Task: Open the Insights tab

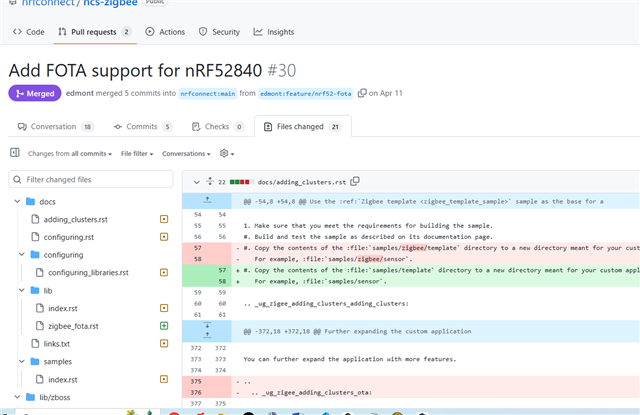Action: click(274, 32)
